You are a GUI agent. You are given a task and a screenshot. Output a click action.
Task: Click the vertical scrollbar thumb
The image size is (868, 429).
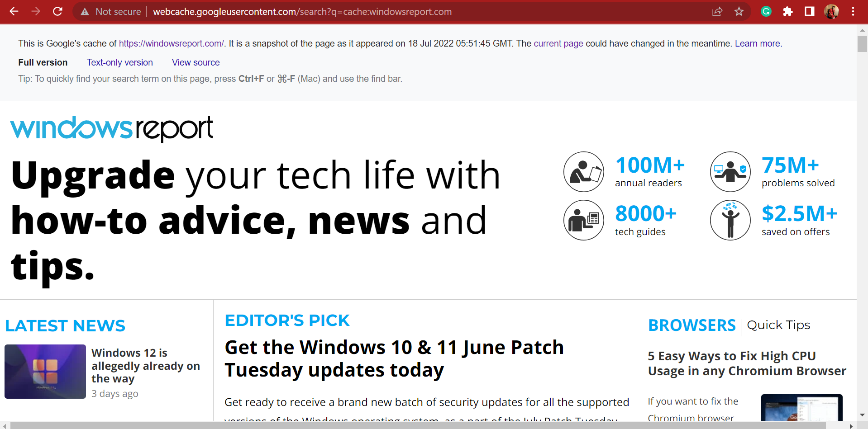[x=862, y=44]
